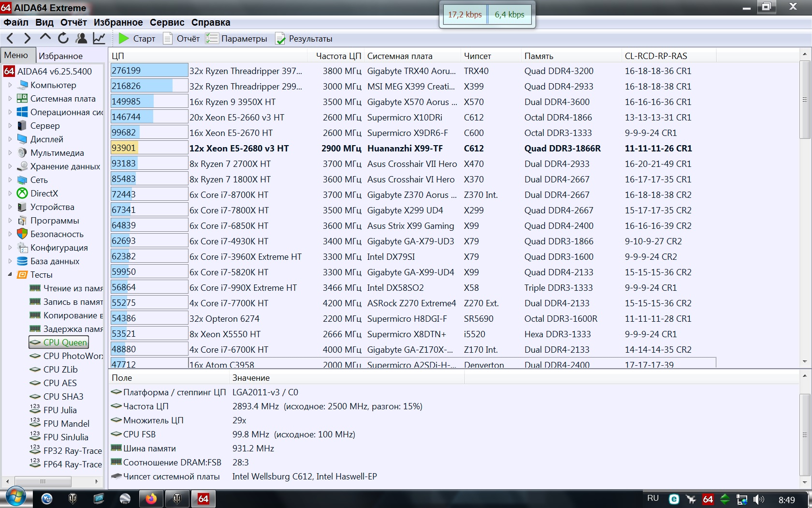Sort results by CL-RCD-RP-RAS column

point(669,56)
